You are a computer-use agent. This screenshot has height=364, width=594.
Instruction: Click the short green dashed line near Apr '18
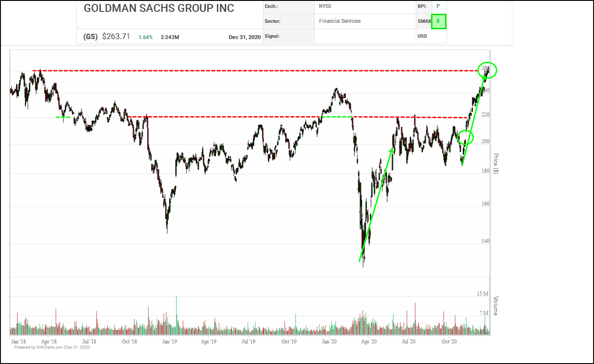coord(63,117)
